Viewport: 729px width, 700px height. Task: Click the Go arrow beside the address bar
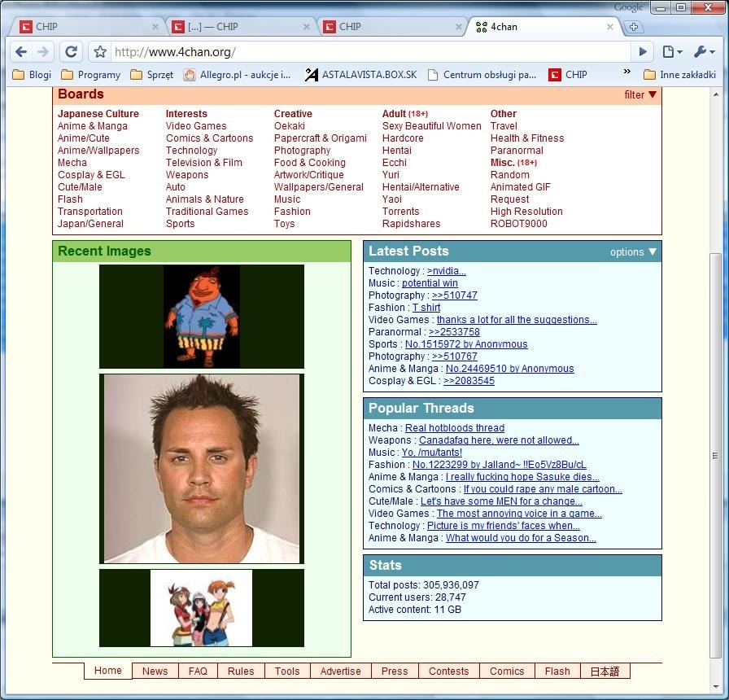[x=643, y=51]
